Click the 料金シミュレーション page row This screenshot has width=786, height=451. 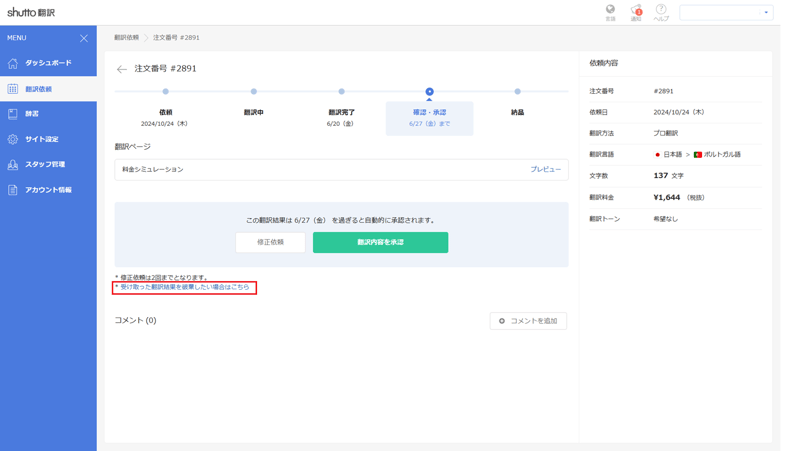341,170
